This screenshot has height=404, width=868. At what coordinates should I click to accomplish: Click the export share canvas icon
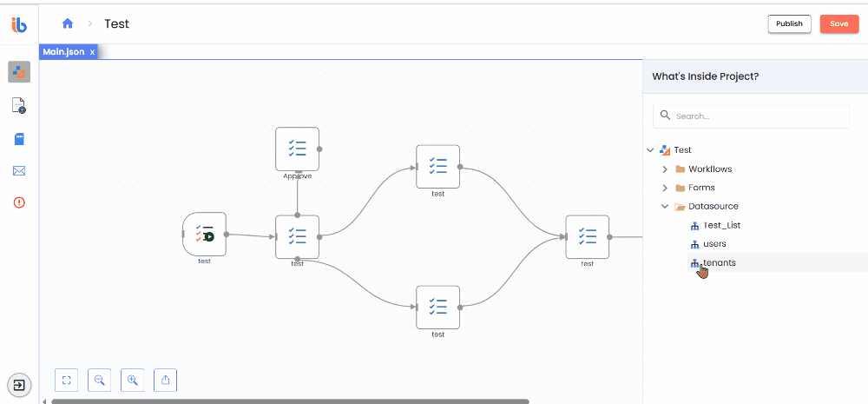pyautogui.click(x=166, y=381)
